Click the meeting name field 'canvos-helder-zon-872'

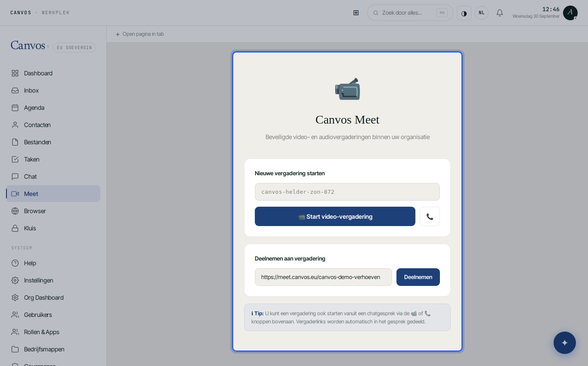coord(347,192)
